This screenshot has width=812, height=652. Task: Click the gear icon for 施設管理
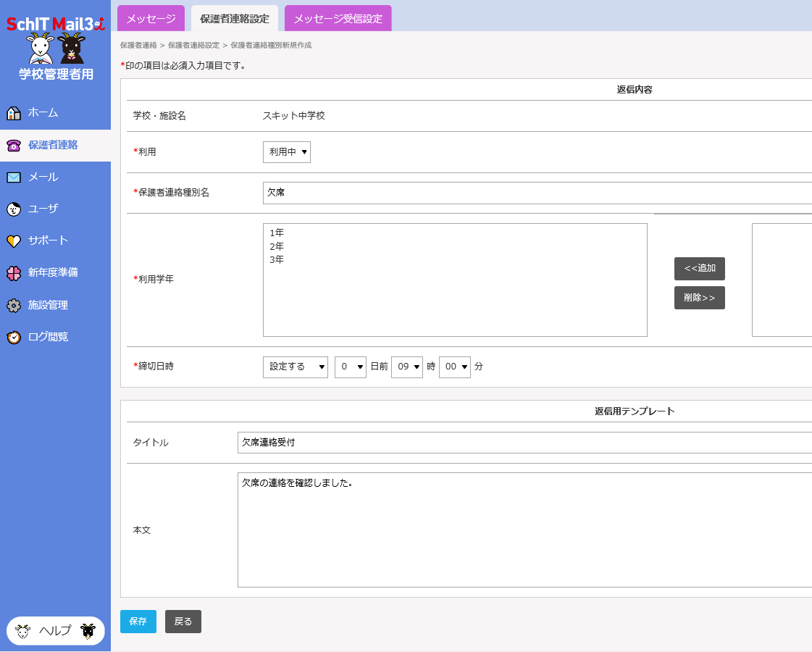[13, 306]
